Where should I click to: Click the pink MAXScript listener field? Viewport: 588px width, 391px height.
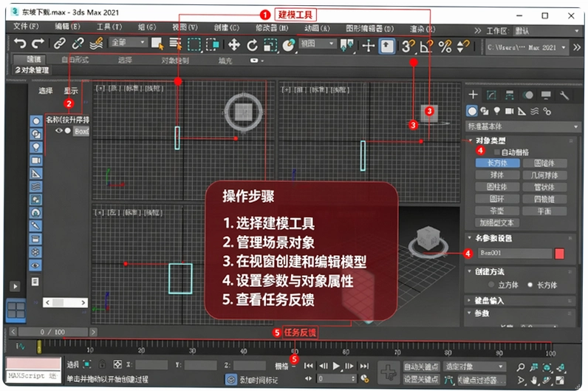33,363
